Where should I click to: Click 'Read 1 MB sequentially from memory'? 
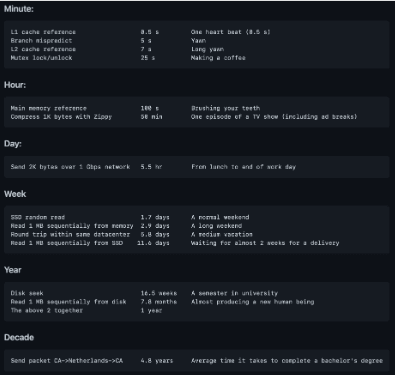(72, 226)
